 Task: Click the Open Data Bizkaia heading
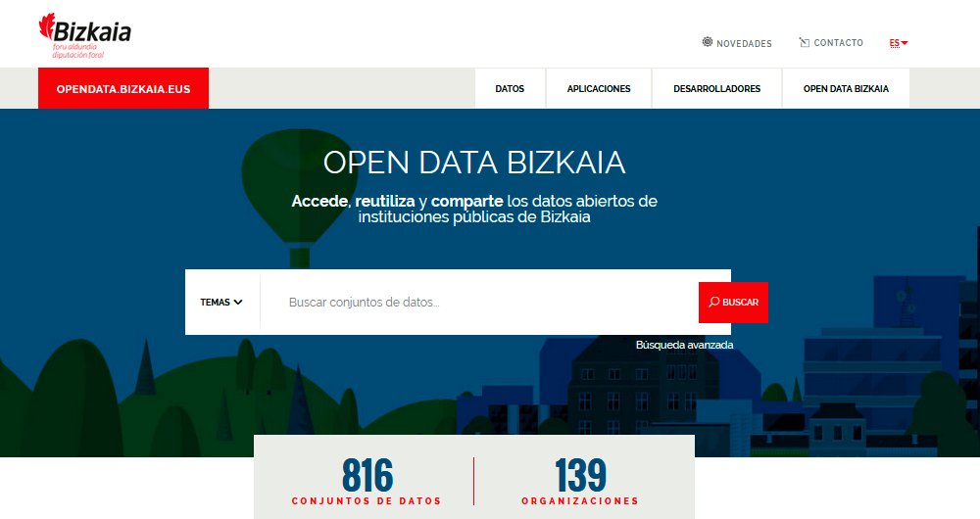(474, 163)
